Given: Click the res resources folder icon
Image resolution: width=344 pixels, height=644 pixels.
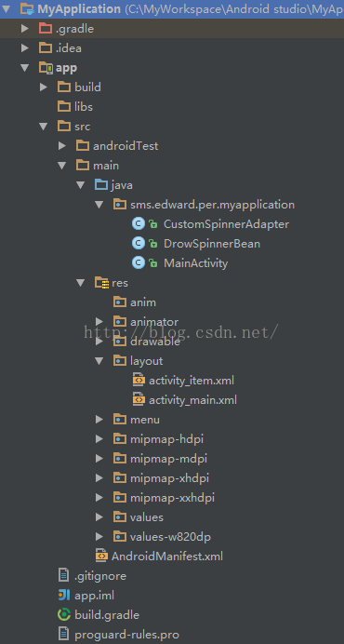Looking at the screenshot, I should click(x=101, y=283).
